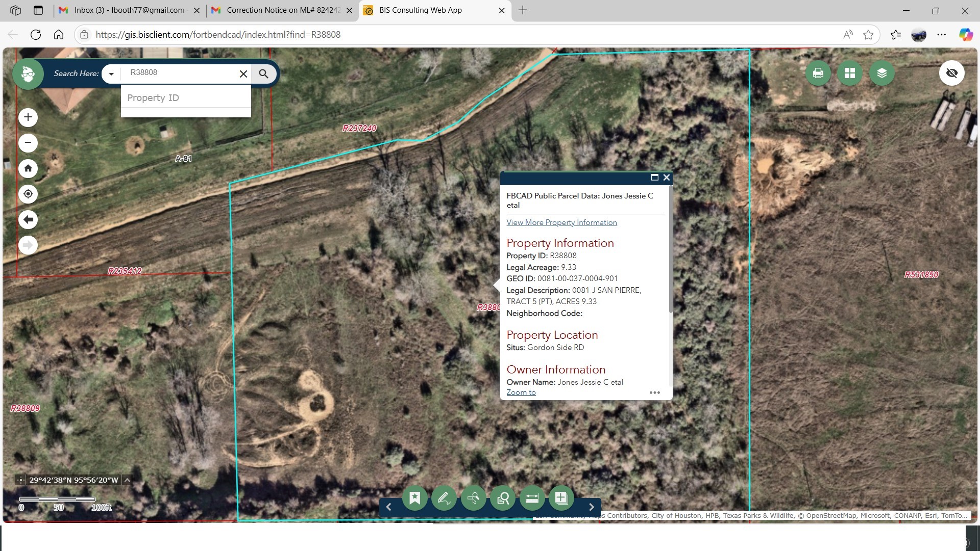Click the Zoom to link
Screen dimensions: 980x551
(521, 392)
